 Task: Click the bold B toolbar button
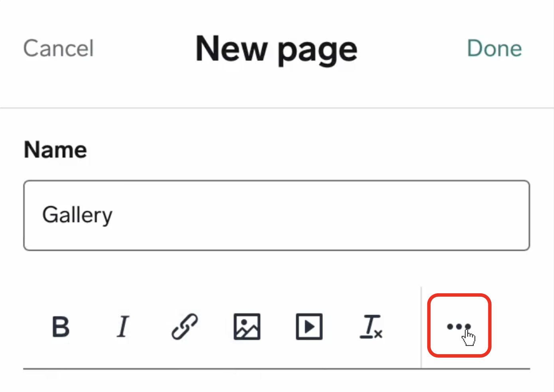coord(61,327)
